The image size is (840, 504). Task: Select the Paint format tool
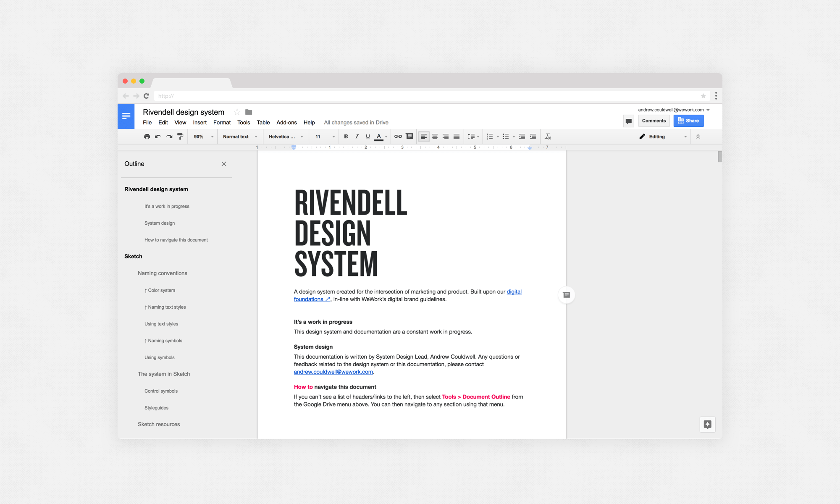point(180,136)
